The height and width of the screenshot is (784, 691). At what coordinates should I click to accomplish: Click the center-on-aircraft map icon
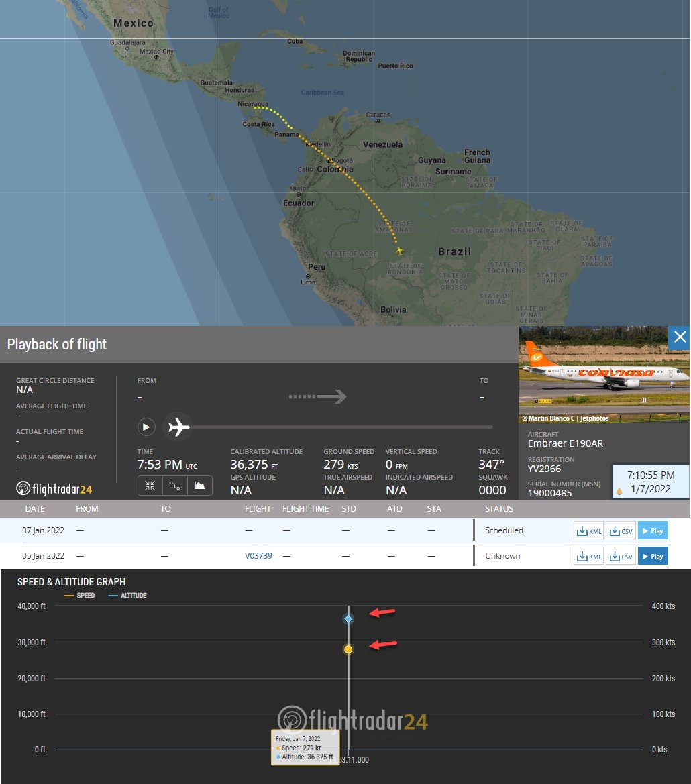pos(150,486)
